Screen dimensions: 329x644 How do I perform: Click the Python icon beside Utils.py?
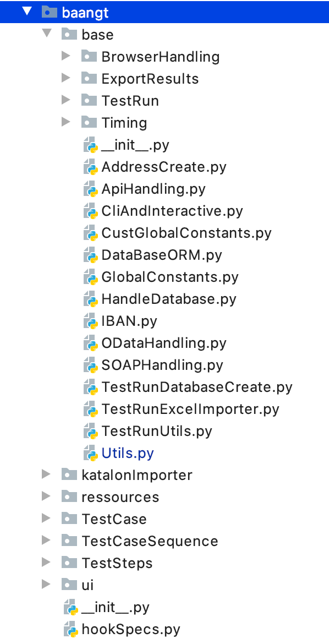coord(90,454)
